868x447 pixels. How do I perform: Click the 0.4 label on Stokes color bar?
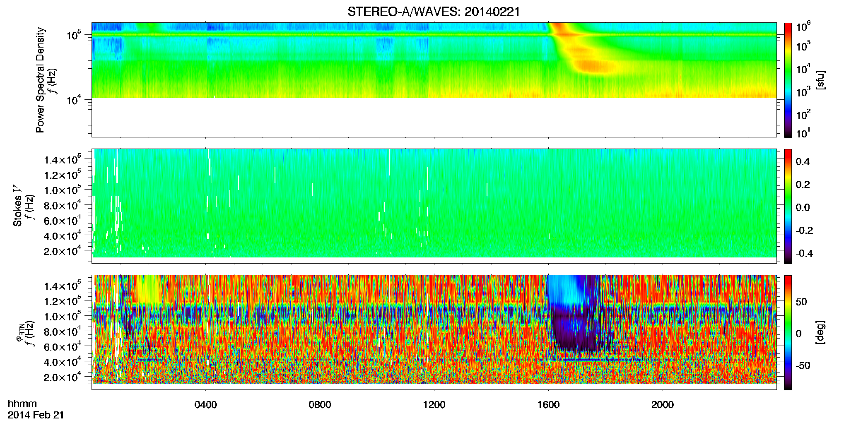pos(803,162)
